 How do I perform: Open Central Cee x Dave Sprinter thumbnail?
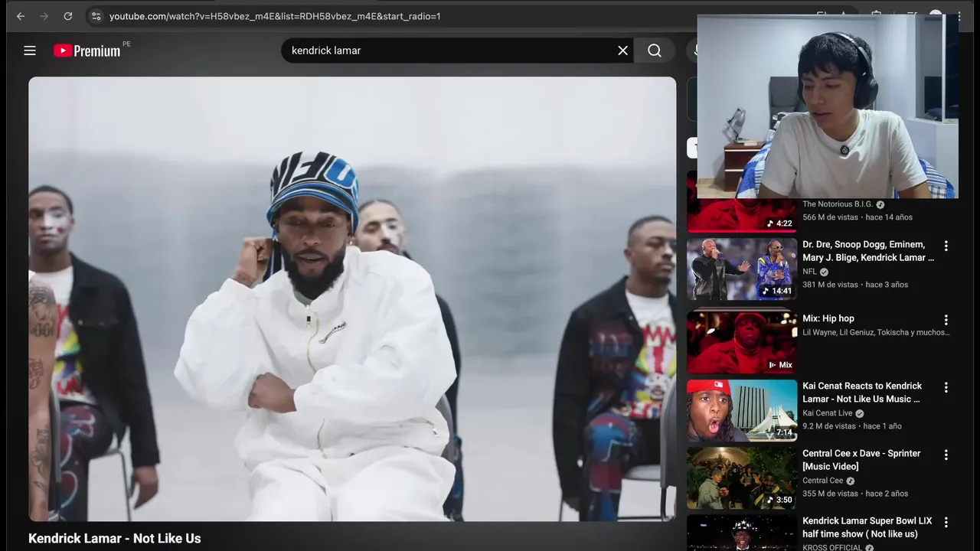click(742, 478)
